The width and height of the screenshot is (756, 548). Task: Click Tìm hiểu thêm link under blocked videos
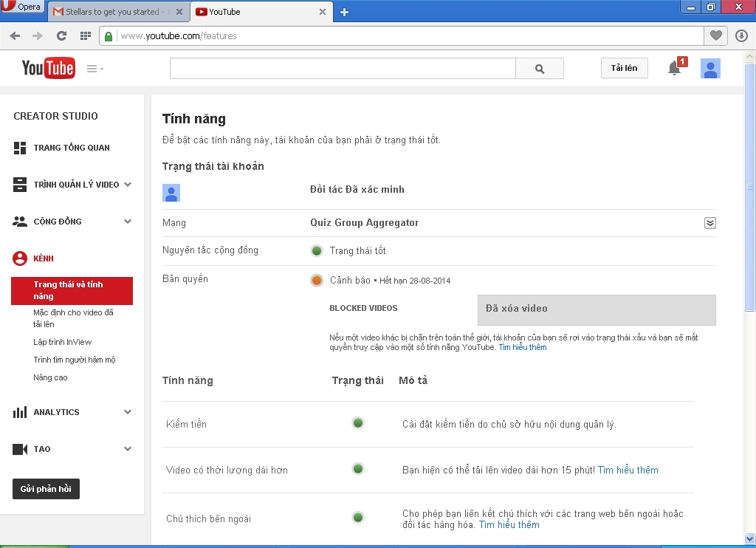point(523,347)
